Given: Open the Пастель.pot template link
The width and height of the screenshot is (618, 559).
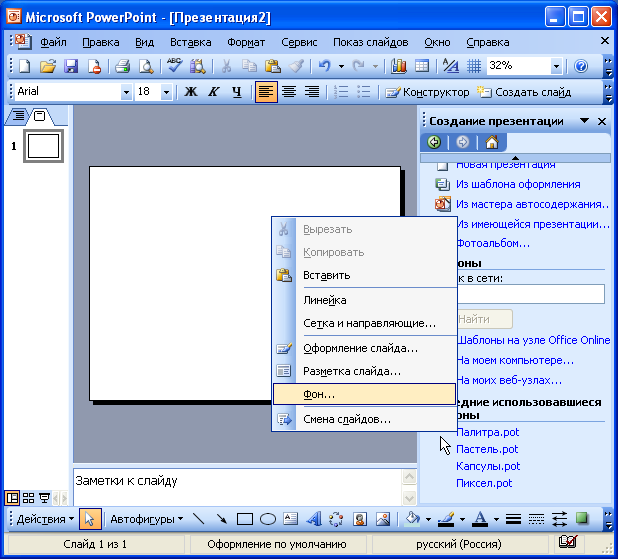Looking at the screenshot, I should pos(487,449).
